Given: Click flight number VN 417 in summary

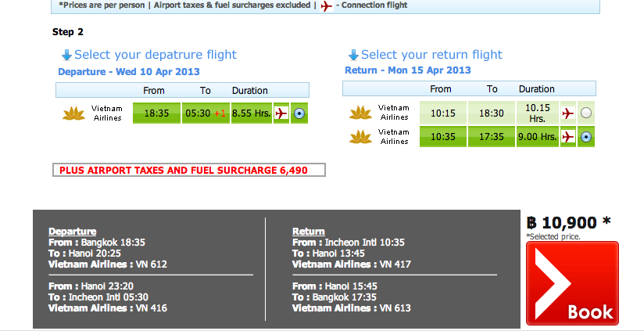Looking at the screenshot, I should [395, 264].
